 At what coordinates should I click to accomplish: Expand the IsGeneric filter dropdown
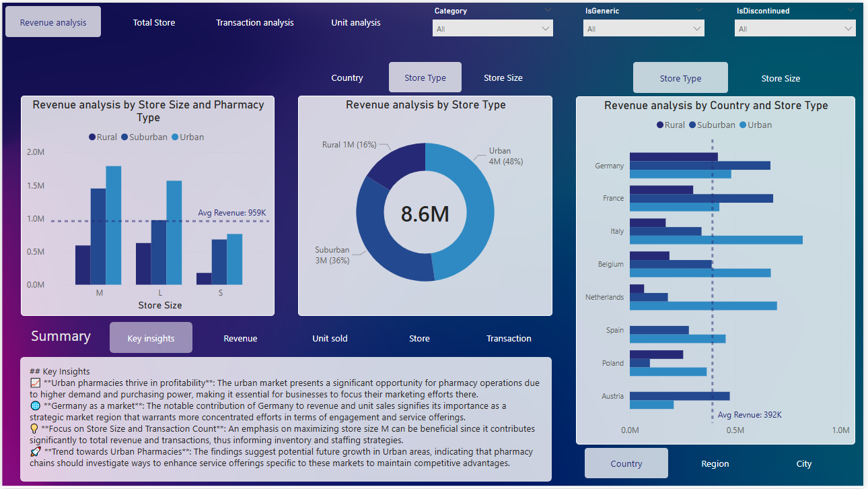coord(644,29)
